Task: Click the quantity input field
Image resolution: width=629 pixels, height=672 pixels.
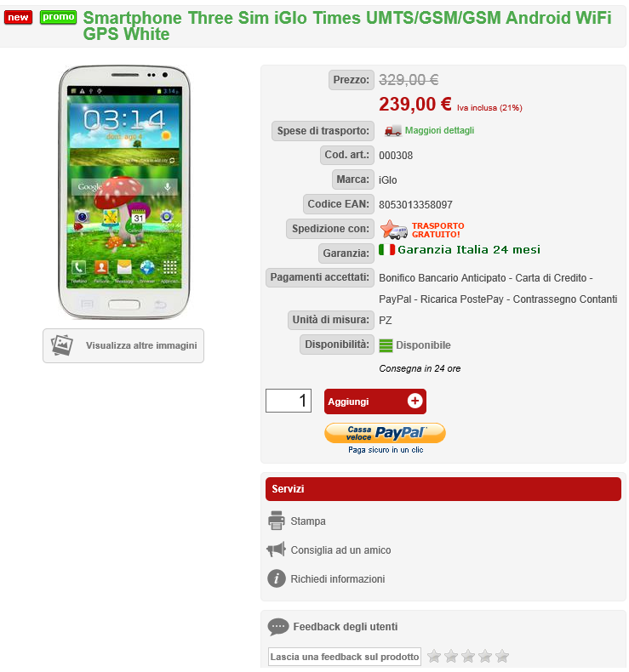Action: pos(289,401)
